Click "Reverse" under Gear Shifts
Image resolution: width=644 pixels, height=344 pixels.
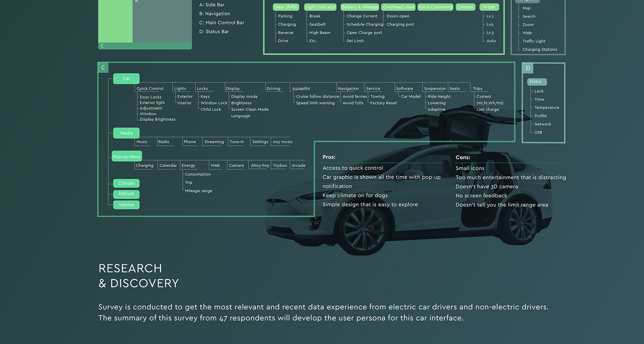[x=286, y=33]
